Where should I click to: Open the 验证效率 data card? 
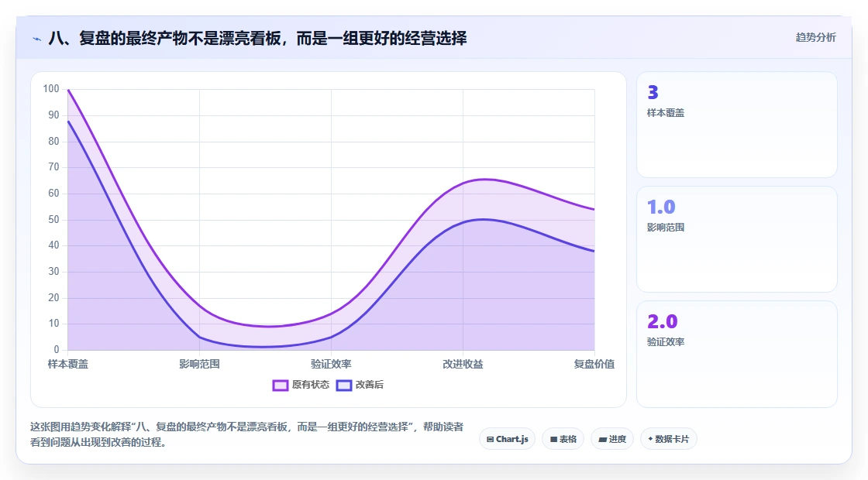point(737,354)
